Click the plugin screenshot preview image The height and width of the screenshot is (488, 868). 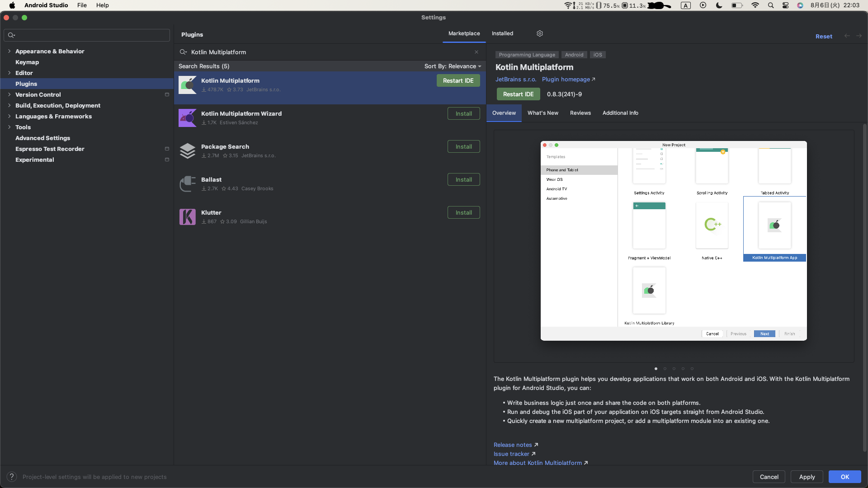tap(674, 241)
